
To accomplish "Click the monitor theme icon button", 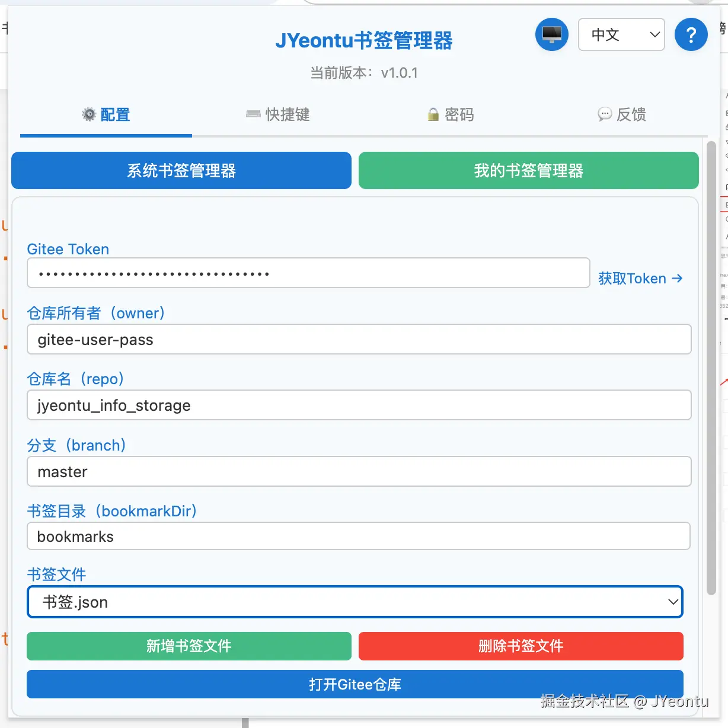I will pyautogui.click(x=552, y=34).
